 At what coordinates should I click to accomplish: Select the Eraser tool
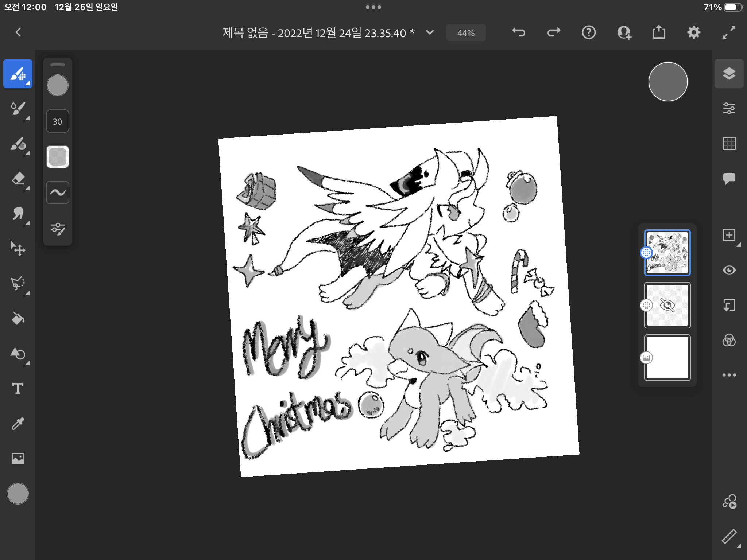[x=18, y=179]
